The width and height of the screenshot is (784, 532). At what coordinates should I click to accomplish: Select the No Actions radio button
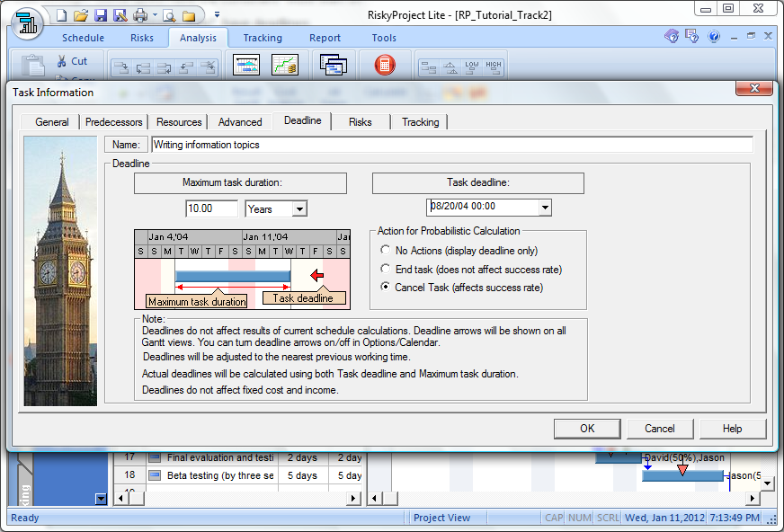point(386,251)
